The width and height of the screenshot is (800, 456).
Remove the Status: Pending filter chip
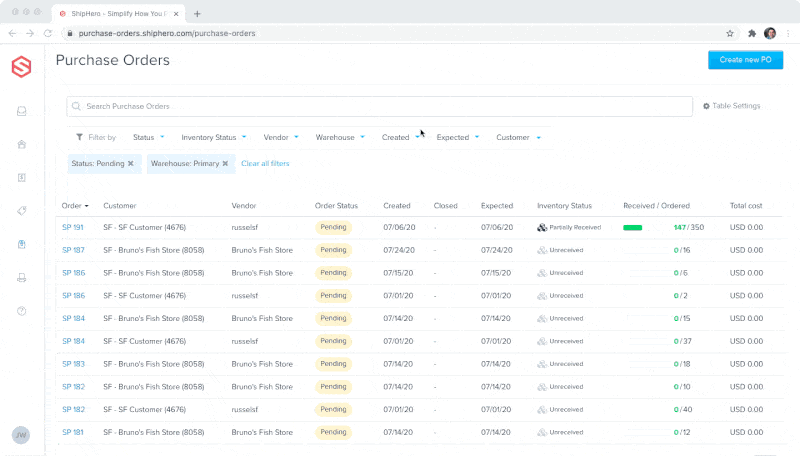pyautogui.click(x=131, y=163)
